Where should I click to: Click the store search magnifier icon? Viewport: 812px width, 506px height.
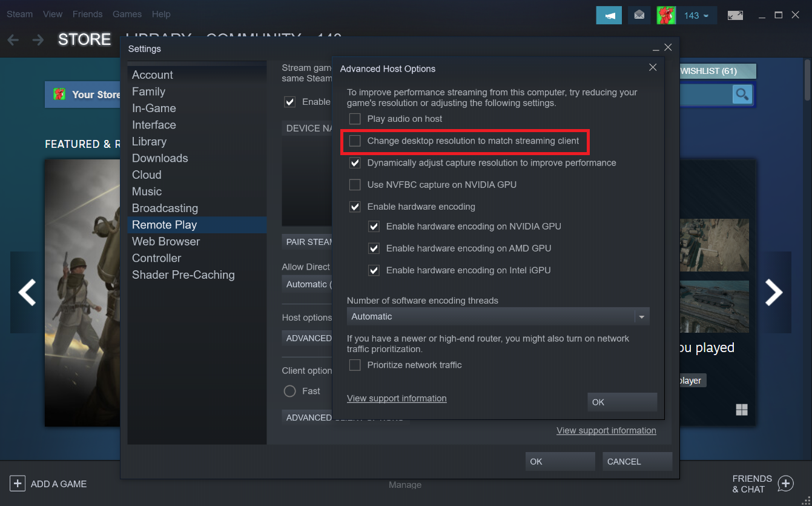click(742, 95)
